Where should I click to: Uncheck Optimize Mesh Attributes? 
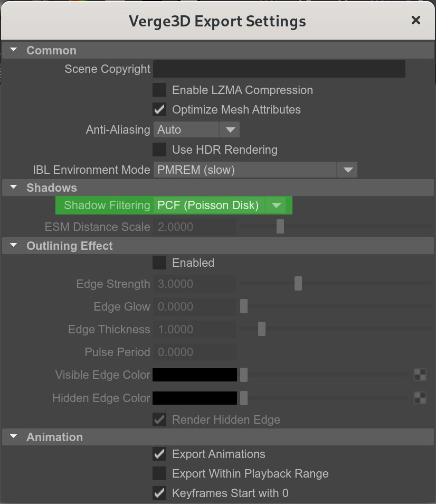[159, 109]
